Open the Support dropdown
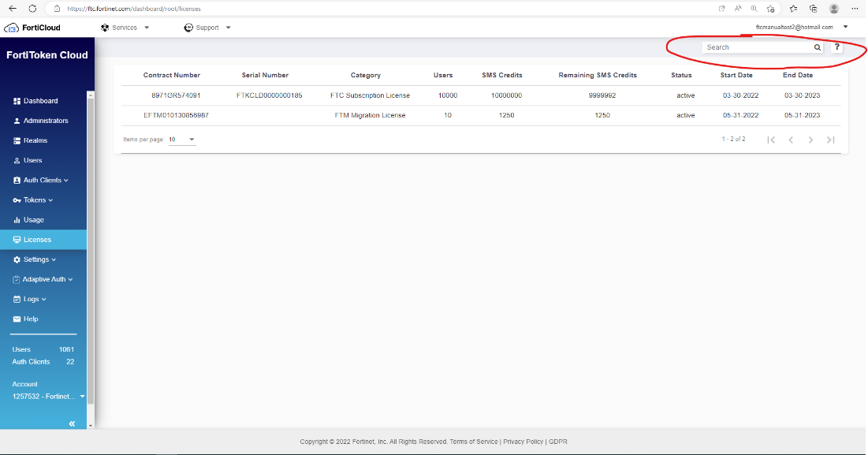Screen dimensions: 868x455 tap(208, 27)
